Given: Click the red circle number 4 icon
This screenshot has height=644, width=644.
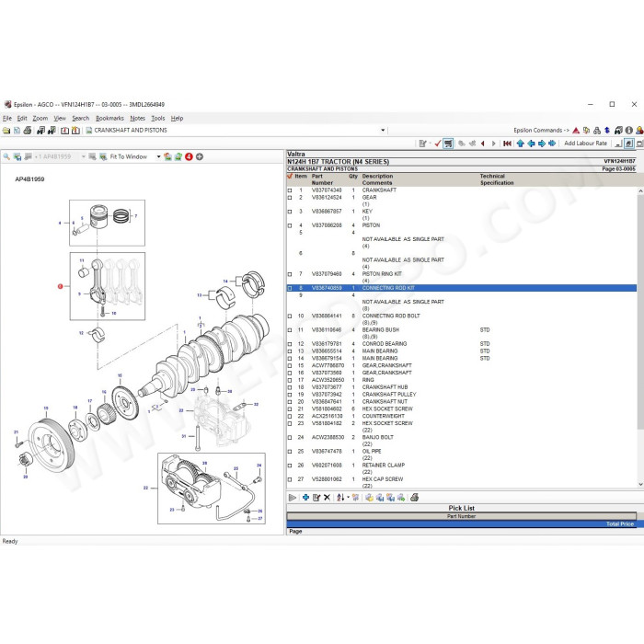Looking at the screenshot, I should point(189,156).
